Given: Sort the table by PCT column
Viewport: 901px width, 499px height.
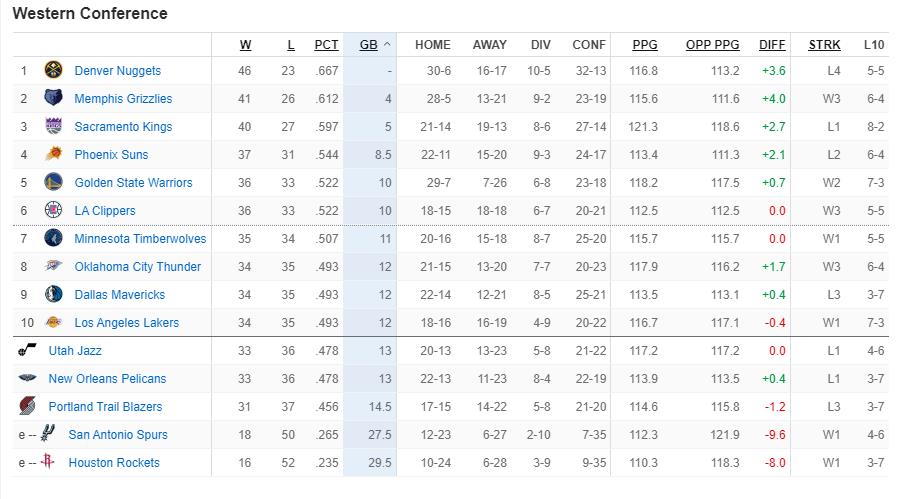Looking at the screenshot, I should 326,45.
